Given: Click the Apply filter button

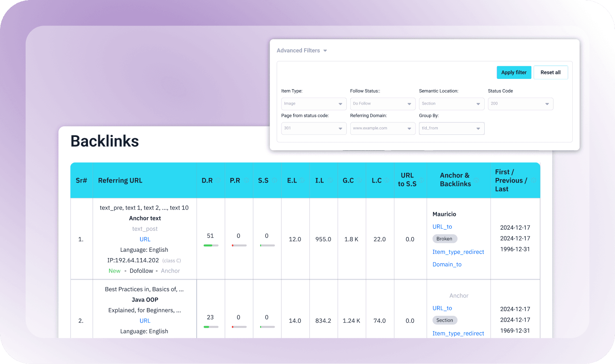Looking at the screenshot, I should pyautogui.click(x=514, y=73).
